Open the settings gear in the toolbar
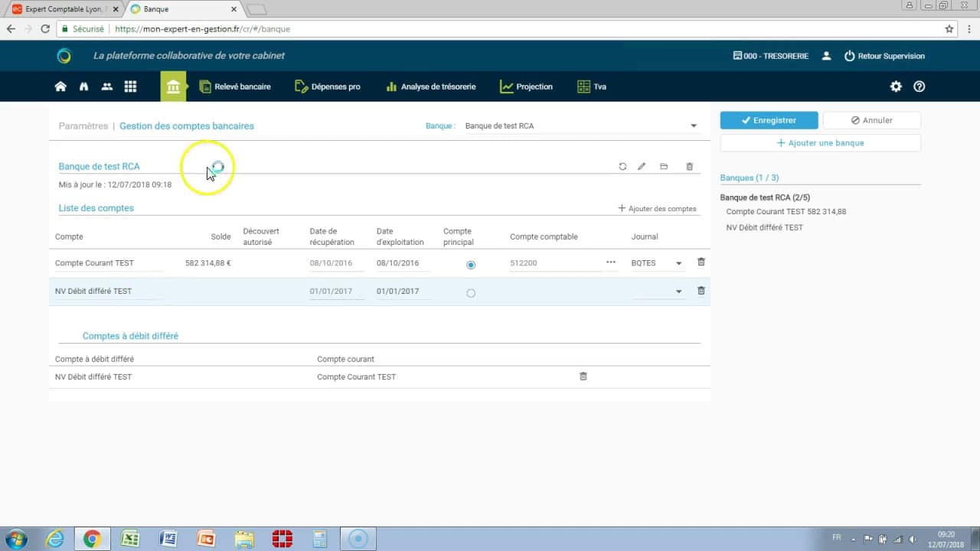 coord(896,86)
